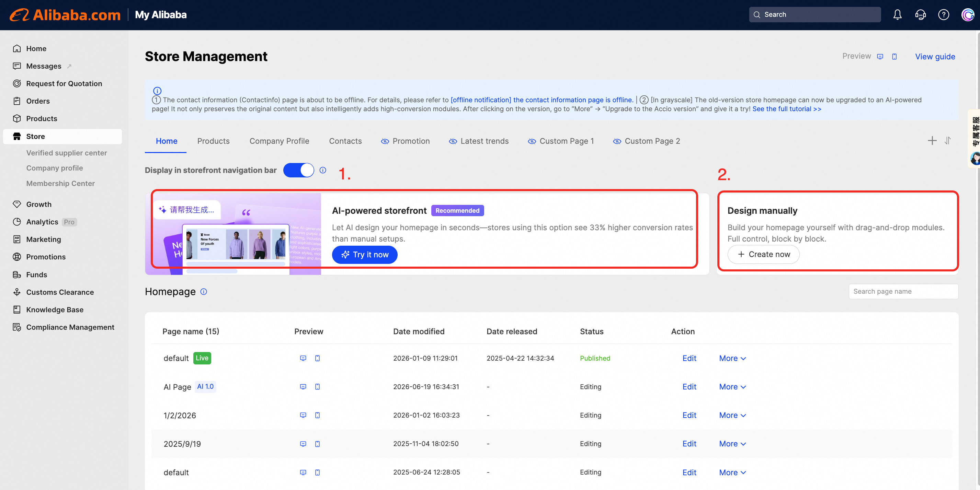Click the Search page name field
980x490 pixels.
pos(903,291)
